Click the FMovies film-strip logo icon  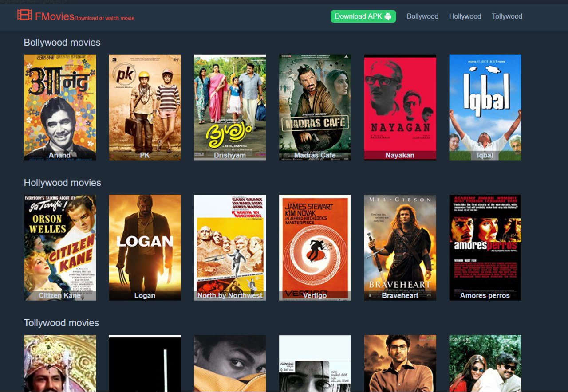coord(24,16)
